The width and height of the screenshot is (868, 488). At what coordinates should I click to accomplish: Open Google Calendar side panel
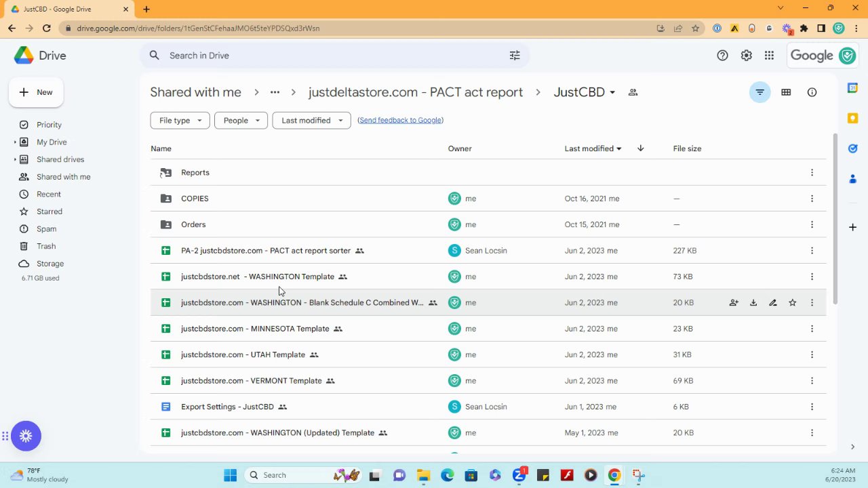coord(852,88)
